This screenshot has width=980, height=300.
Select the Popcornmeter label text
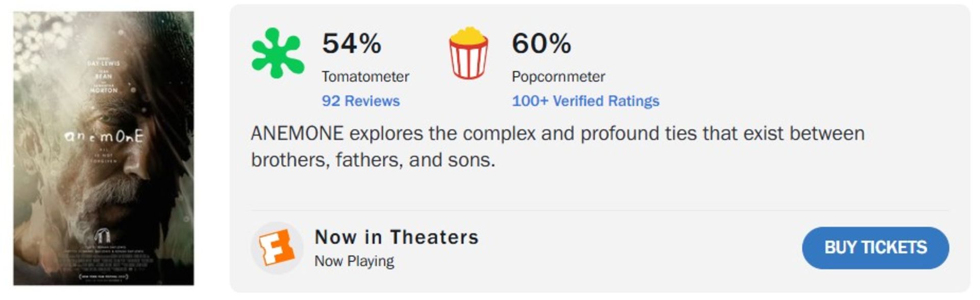click(x=558, y=77)
